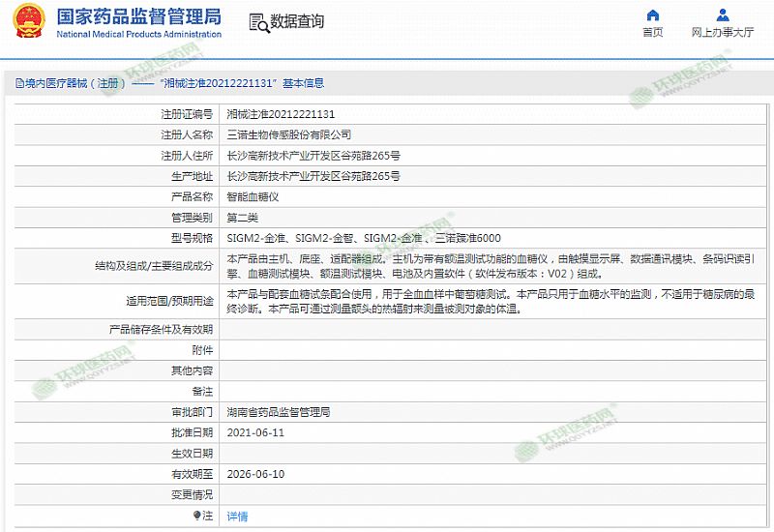774x532 pixels.
Task: Click the bullet icon next to 注
Action: click(197, 516)
